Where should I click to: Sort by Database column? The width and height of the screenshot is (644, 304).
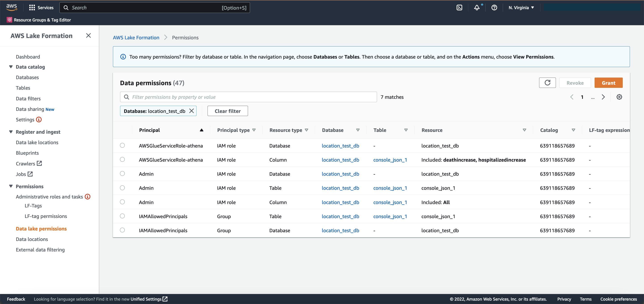coord(358,130)
